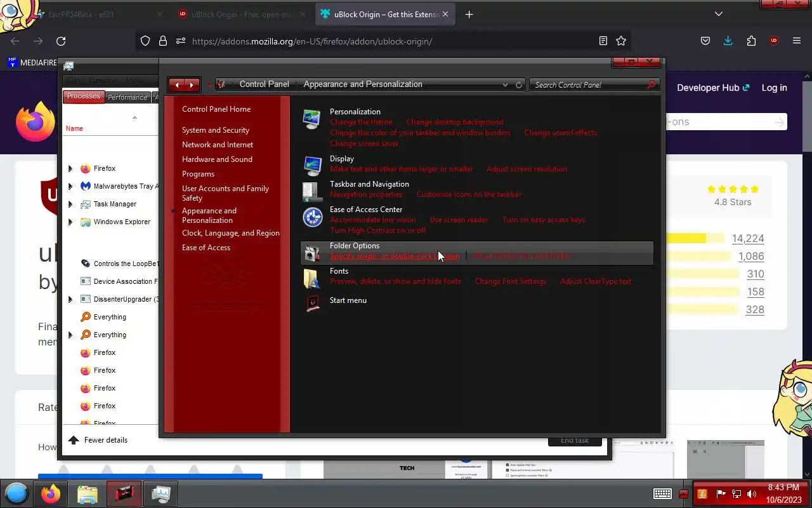Expand the DissenterUpgrader process

click(x=70, y=299)
